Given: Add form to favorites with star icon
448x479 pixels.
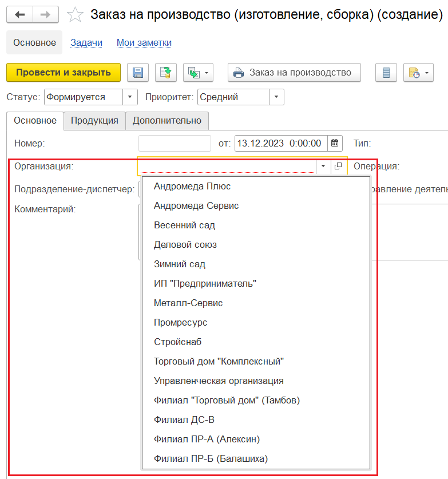Looking at the screenshot, I should [x=75, y=15].
